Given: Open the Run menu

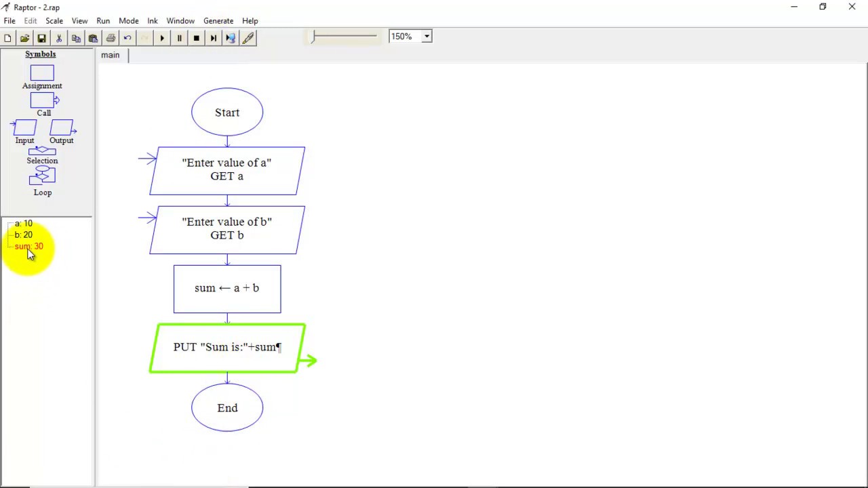Looking at the screenshot, I should pyautogui.click(x=103, y=21).
